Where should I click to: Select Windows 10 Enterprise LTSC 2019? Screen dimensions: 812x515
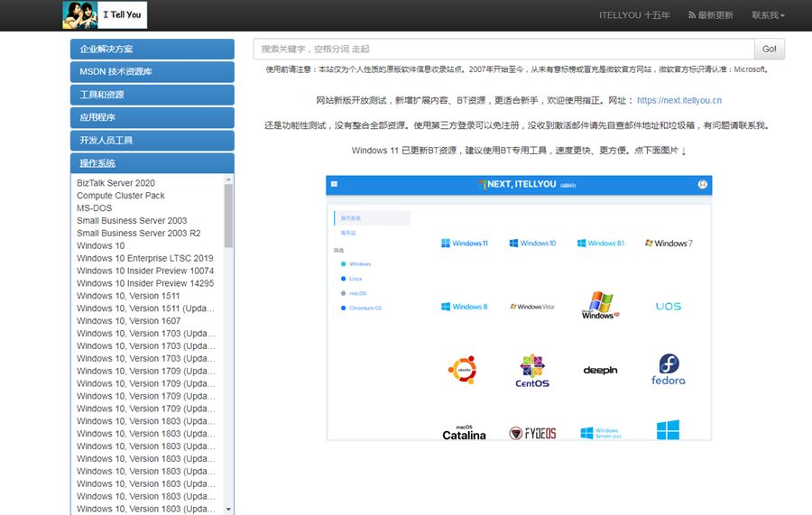(145, 258)
